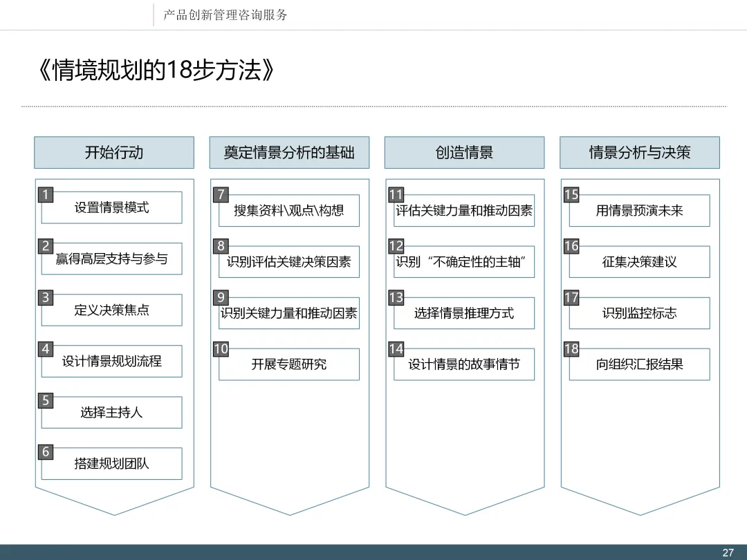Click the number badge 1
747x560 pixels.
point(46,194)
